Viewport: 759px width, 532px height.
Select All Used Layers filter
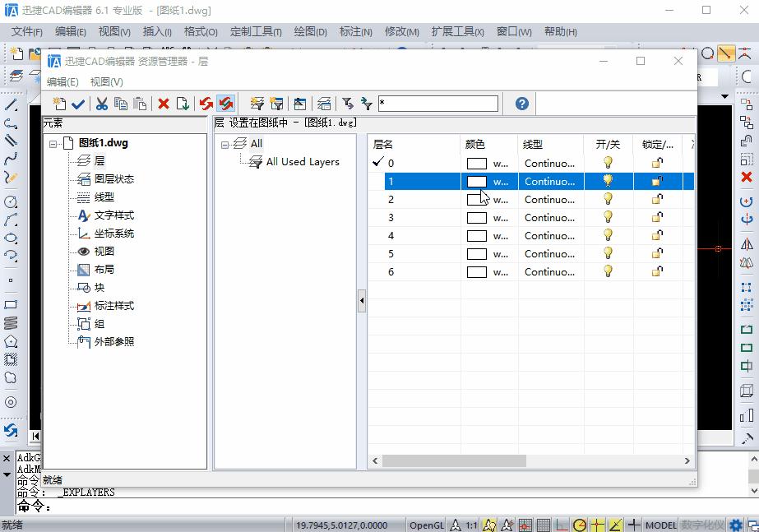tap(303, 162)
